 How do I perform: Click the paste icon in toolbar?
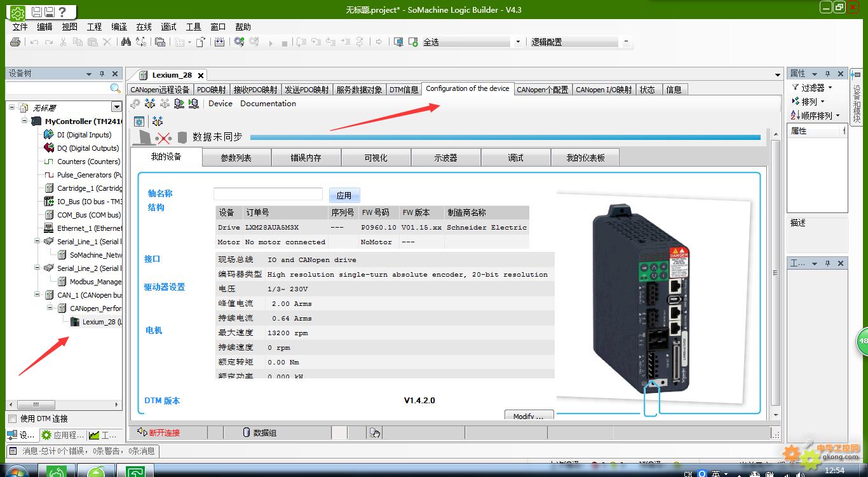(92, 42)
